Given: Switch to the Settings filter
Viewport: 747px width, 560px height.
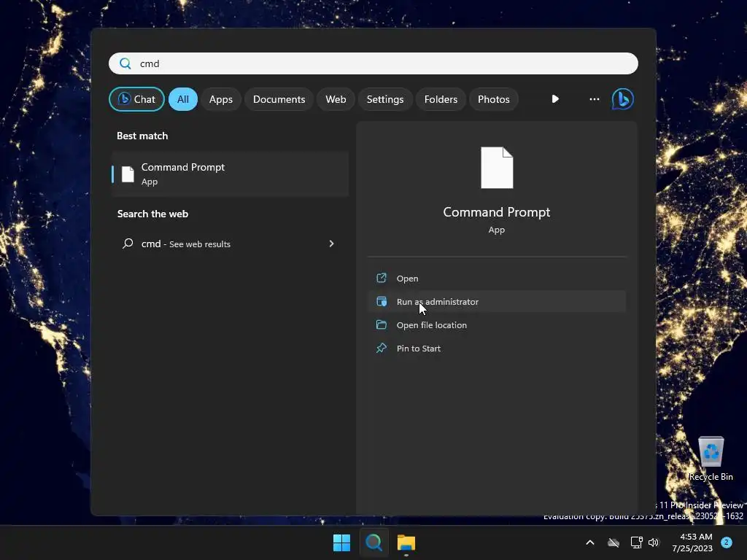Looking at the screenshot, I should pos(385,99).
